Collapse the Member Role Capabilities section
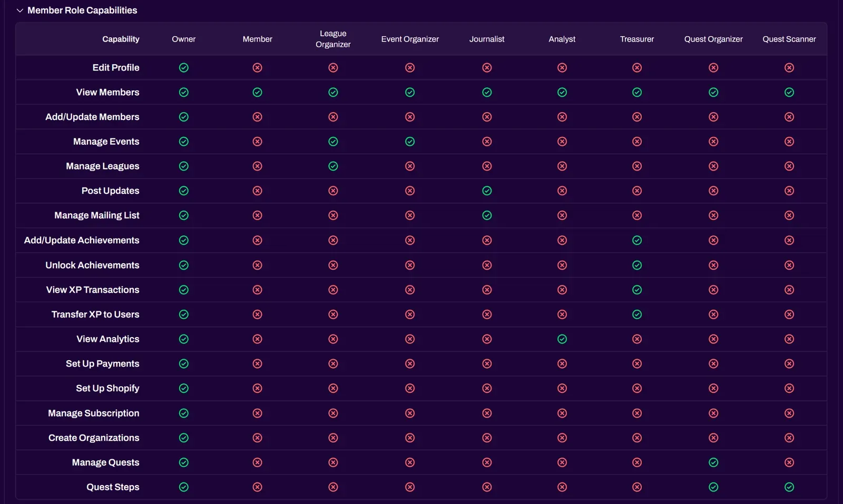This screenshot has height=504, width=843. (19, 11)
